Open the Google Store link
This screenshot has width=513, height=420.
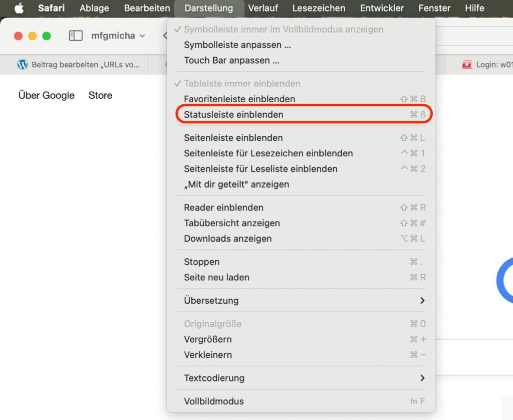tap(100, 95)
